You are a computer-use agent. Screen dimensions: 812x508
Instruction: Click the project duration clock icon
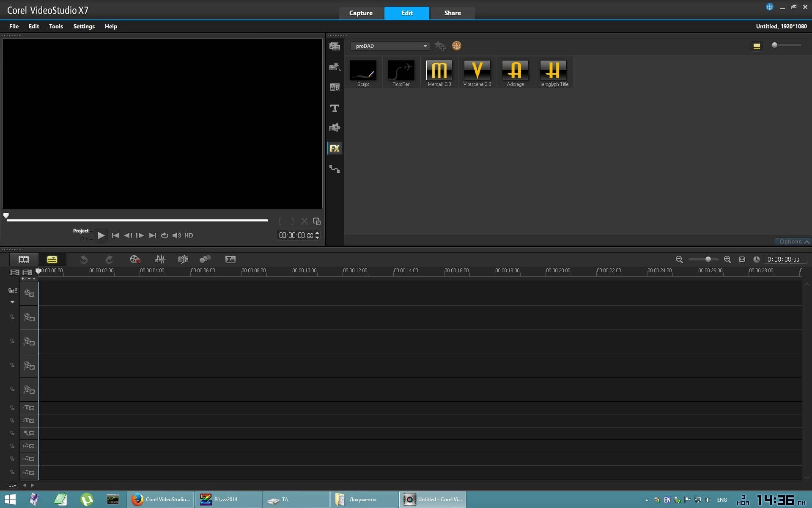(757, 259)
